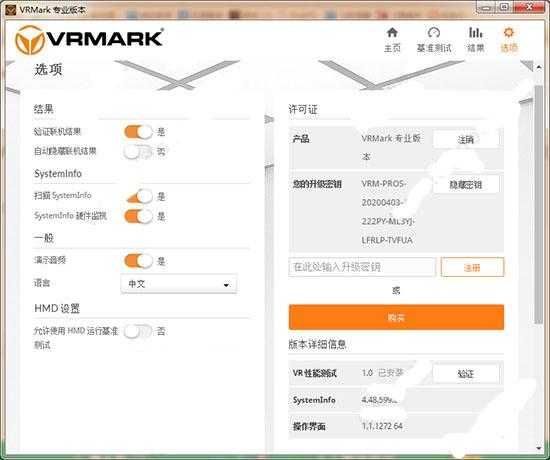Click the upgrade key input field
Screen dimensions: 550x460
click(x=362, y=267)
